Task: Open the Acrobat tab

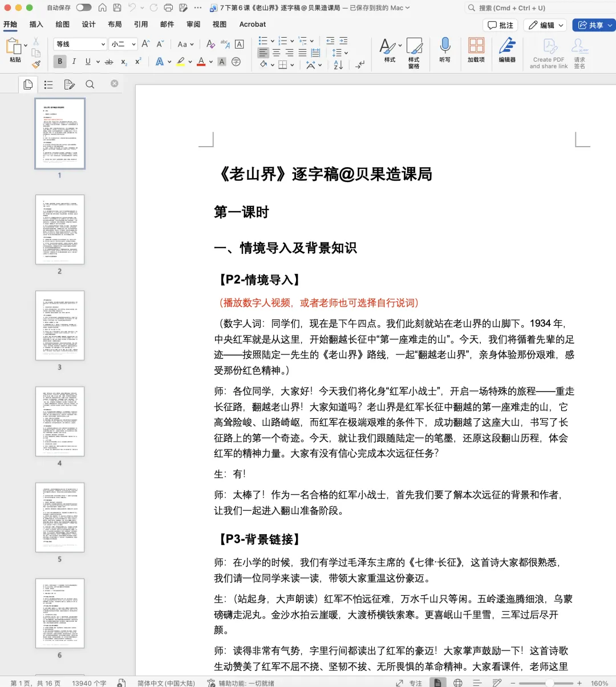Action: (x=253, y=24)
